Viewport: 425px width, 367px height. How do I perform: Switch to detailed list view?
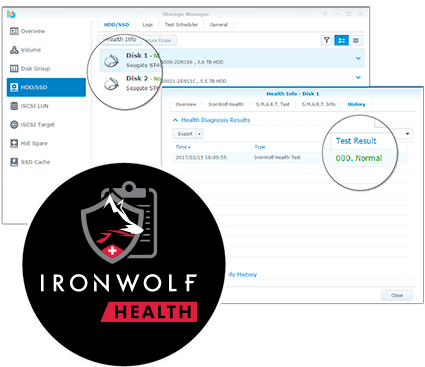(341, 40)
